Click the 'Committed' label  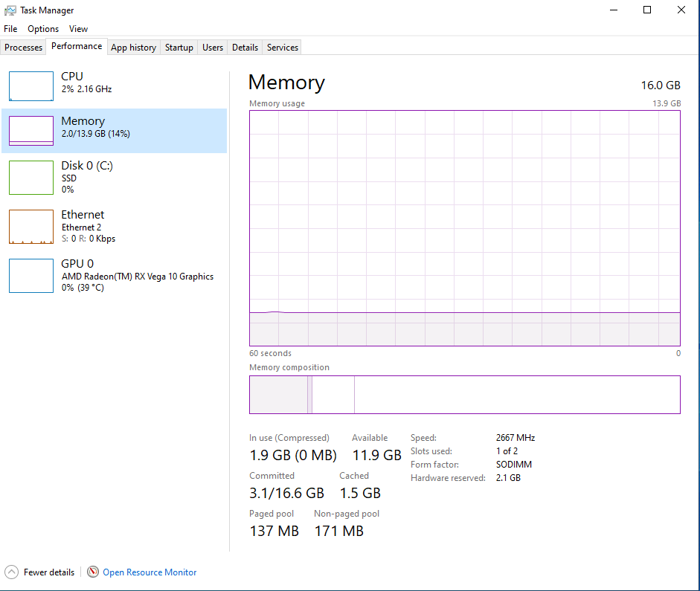(x=272, y=476)
